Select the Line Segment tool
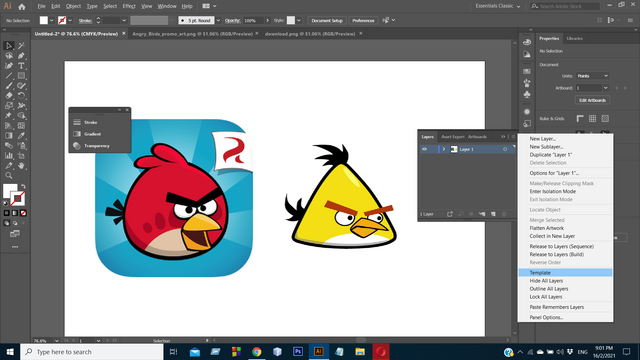640x360 pixels. point(9,76)
